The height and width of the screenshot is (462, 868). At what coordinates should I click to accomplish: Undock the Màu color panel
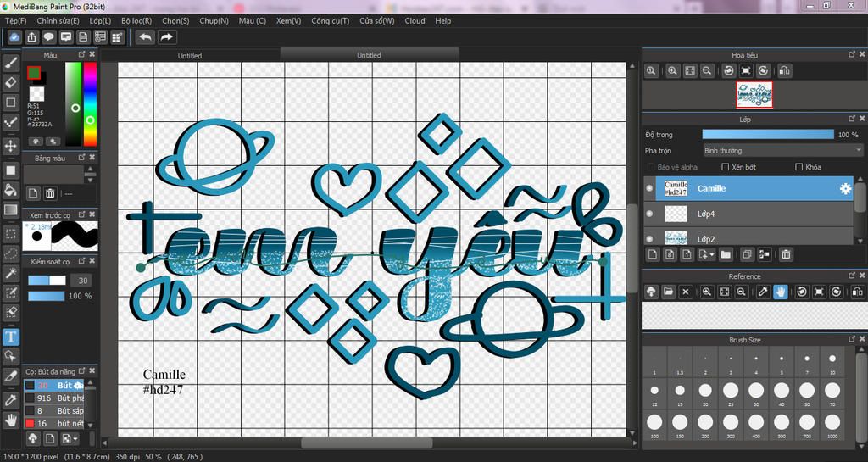pos(82,54)
